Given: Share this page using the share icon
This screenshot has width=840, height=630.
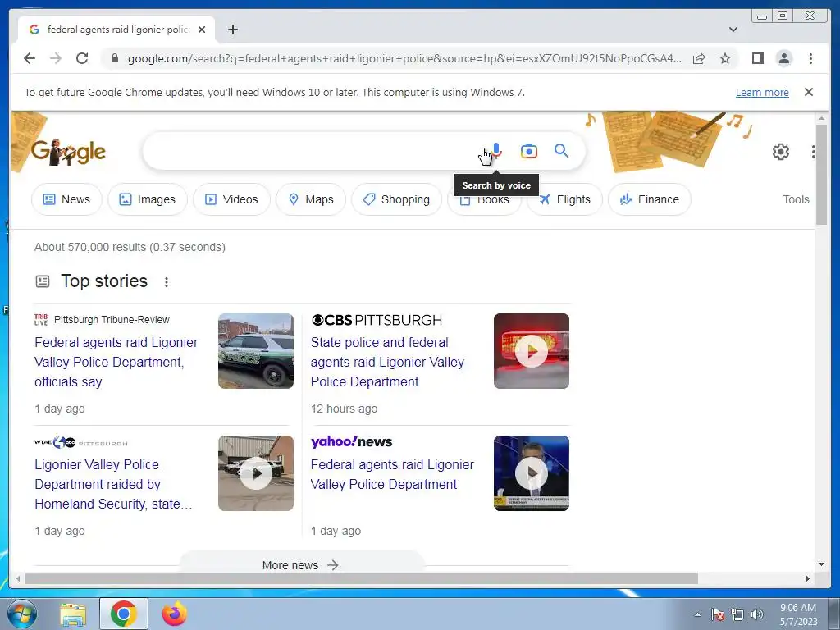Looking at the screenshot, I should pos(699,58).
